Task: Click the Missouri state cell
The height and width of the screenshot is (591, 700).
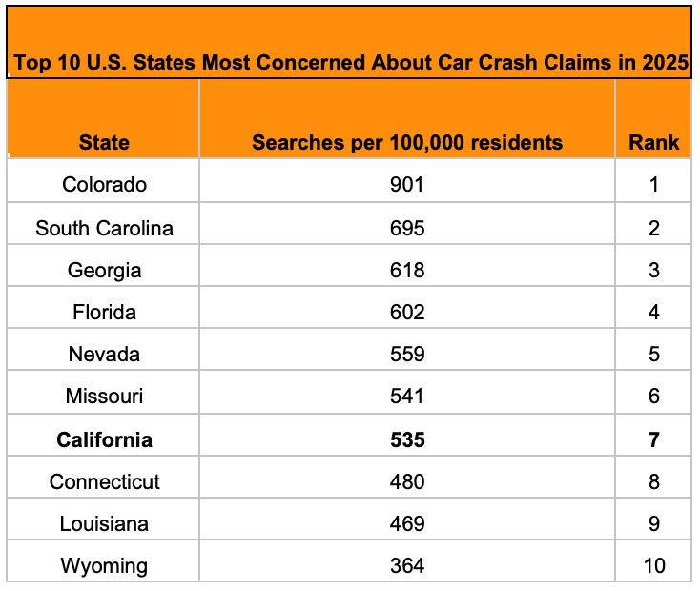Action: (x=104, y=396)
